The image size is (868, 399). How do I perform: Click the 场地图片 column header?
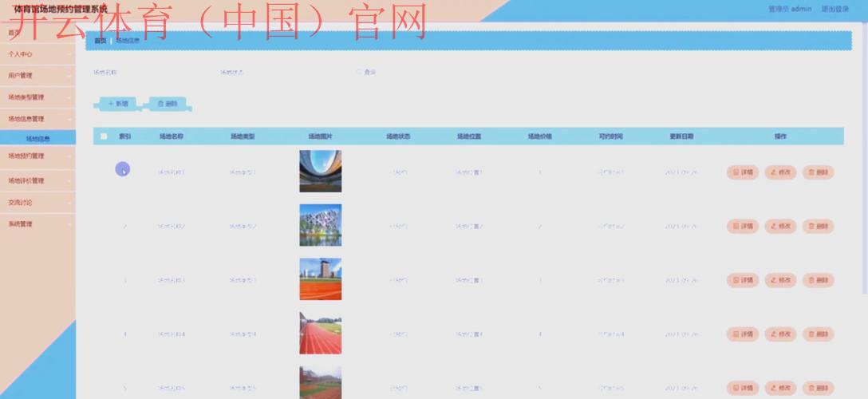[321, 136]
